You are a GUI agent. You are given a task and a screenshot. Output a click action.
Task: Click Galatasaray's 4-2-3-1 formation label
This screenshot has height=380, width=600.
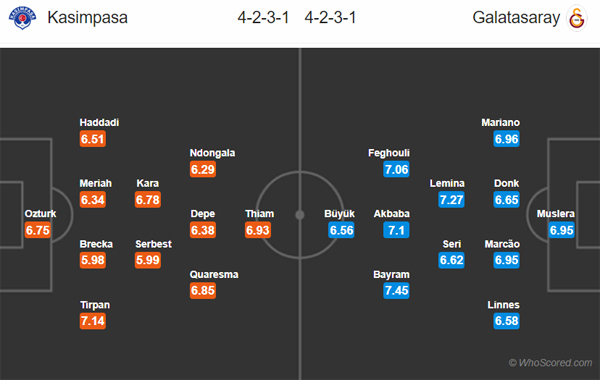click(330, 18)
